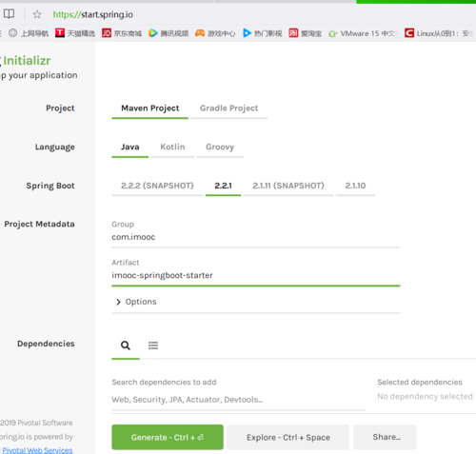Open the 游戏中心 bookmark

(x=215, y=33)
